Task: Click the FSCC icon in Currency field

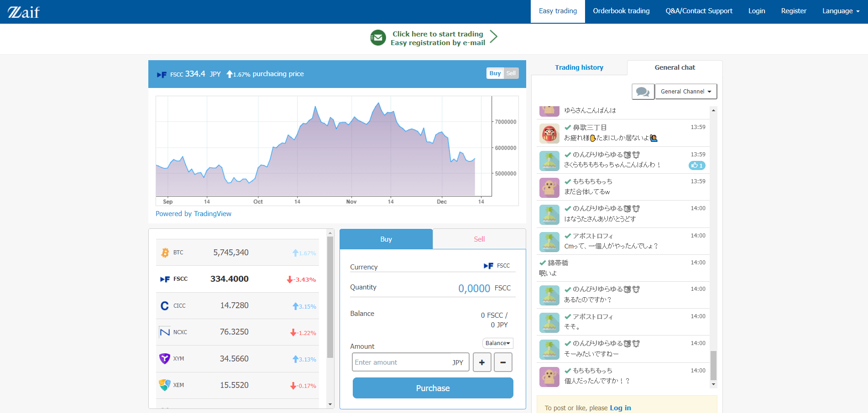Action: (488, 266)
